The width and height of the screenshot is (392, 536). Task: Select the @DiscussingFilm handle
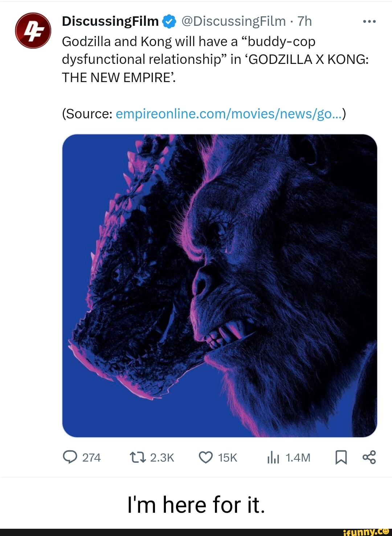pos(233,21)
